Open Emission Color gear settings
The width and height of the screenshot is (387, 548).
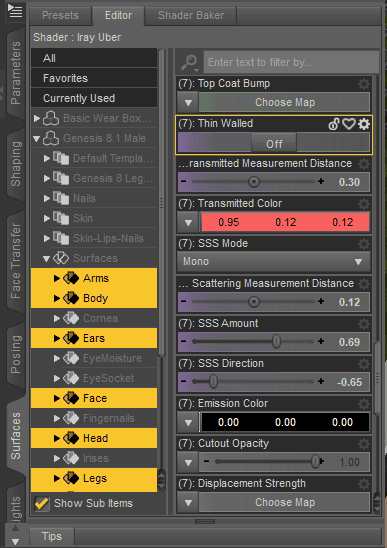point(364,404)
